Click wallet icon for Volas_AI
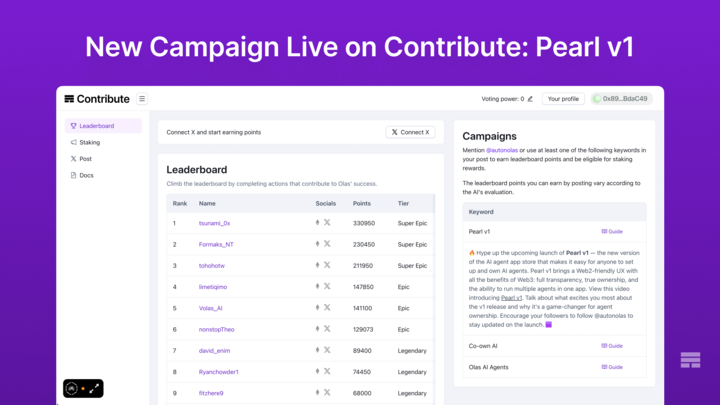The width and height of the screenshot is (720, 405). tap(317, 307)
